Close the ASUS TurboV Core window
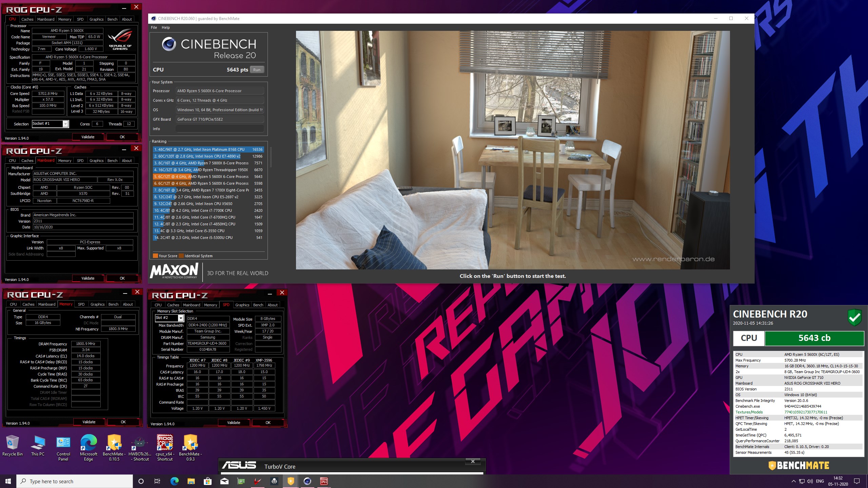Image resolution: width=868 pixels, height=488 pixels. point(473,461)
